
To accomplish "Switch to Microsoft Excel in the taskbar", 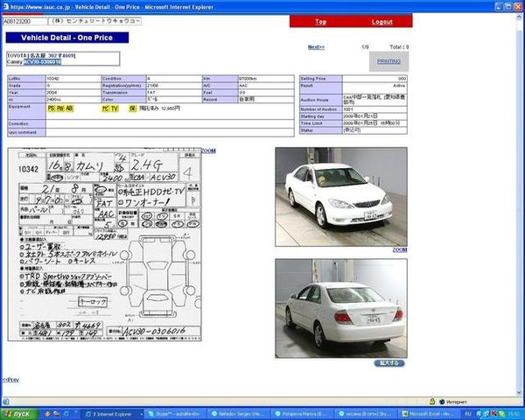I will click(429, 414).
